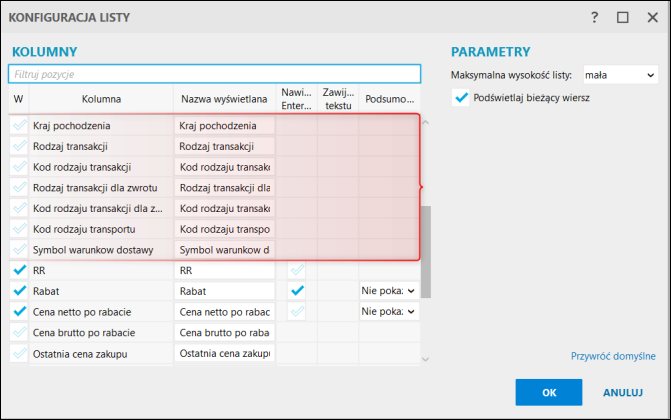Maximize the Konfiguracja listy window
This screenshot has height=420, width=671.
(622, 17)
